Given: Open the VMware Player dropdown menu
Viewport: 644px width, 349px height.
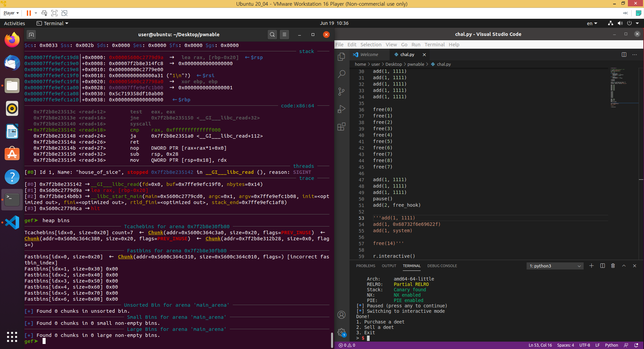Looking at the screenshot, I should (x=11, y=13).
